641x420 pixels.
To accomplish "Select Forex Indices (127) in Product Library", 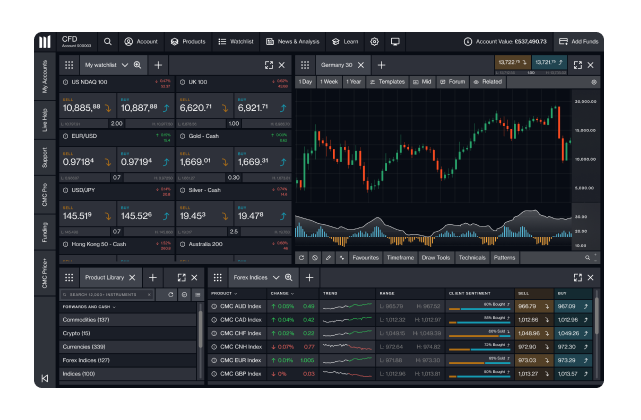I will [x=128, y=360].
